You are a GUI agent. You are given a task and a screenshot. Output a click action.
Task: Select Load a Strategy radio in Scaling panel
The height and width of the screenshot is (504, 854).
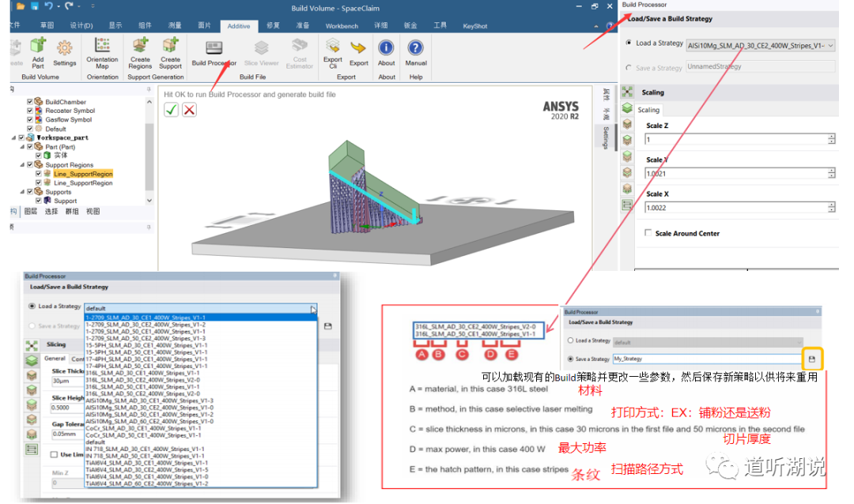tap(629, 43)
